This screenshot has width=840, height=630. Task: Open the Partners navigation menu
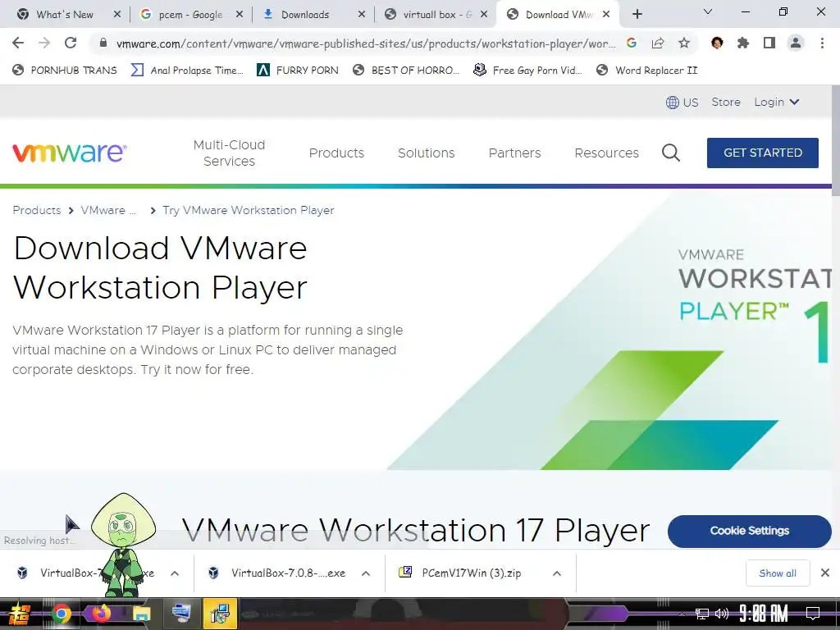coord(515,153)
